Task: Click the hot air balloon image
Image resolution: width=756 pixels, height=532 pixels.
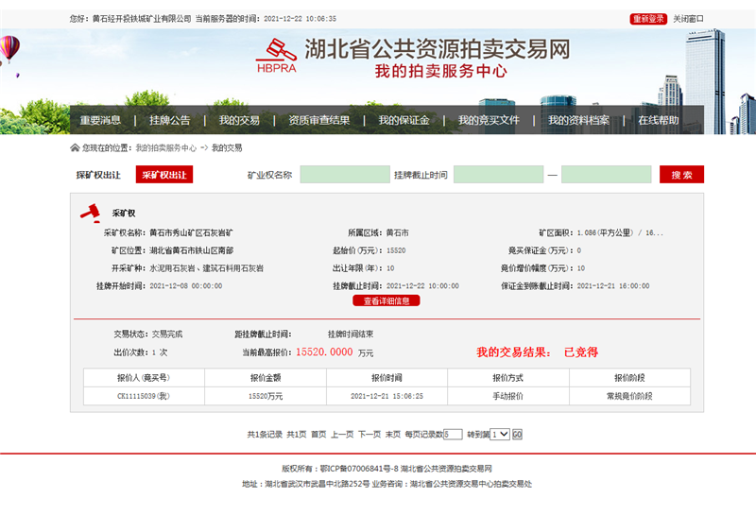Action: 9,49
